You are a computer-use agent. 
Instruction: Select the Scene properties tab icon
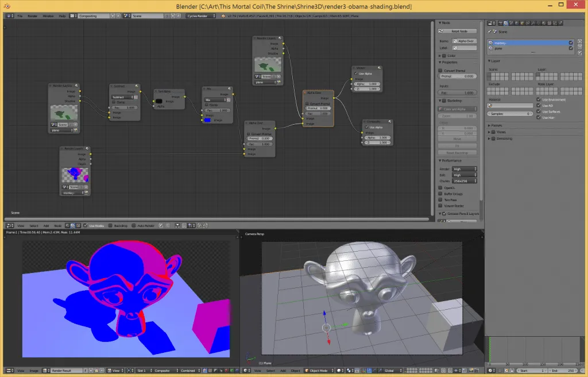[x=511, y=24]
